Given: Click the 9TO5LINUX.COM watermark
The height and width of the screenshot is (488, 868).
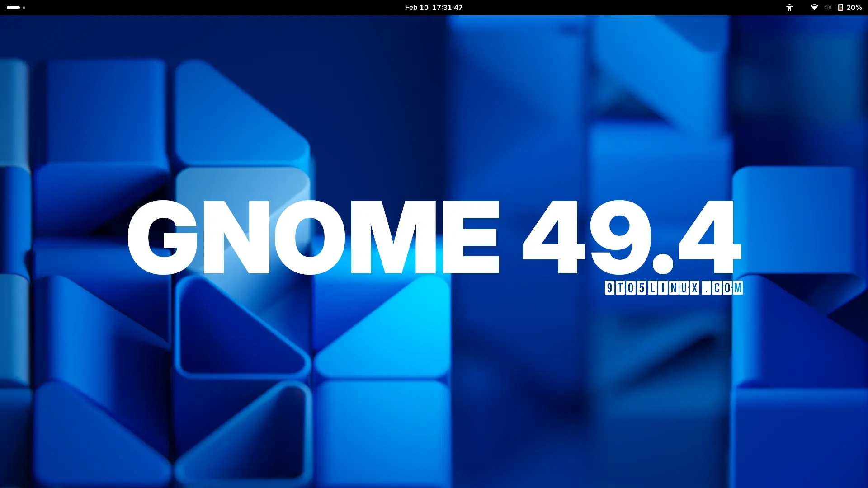Looking at the screenshot, I should tap(673, 288).
